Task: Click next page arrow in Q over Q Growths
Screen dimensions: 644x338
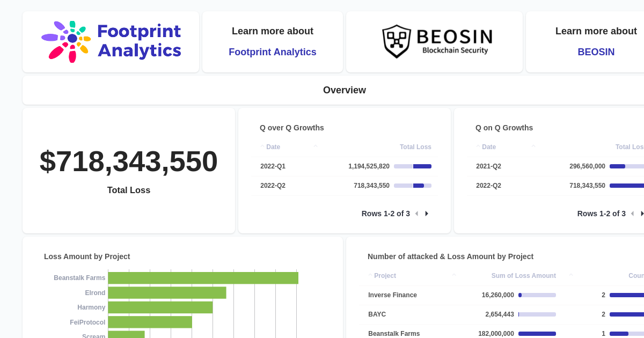Action: 427,214
